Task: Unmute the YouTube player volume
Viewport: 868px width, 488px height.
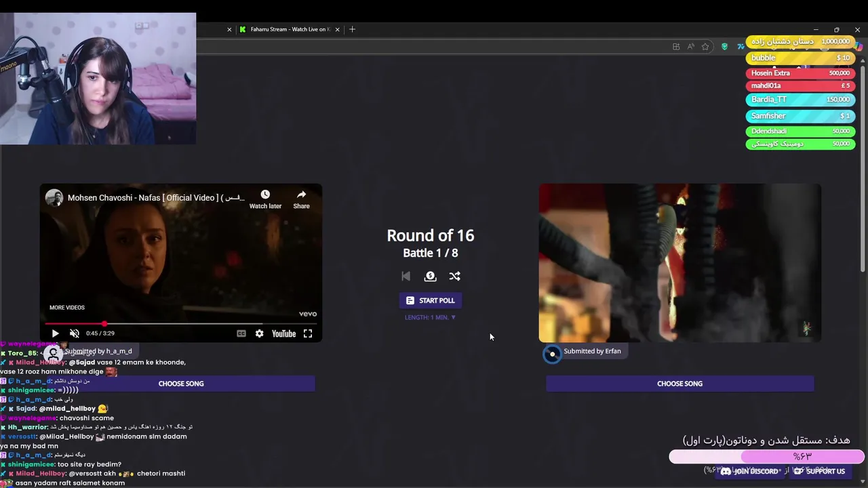Action: tap(75, 333)
